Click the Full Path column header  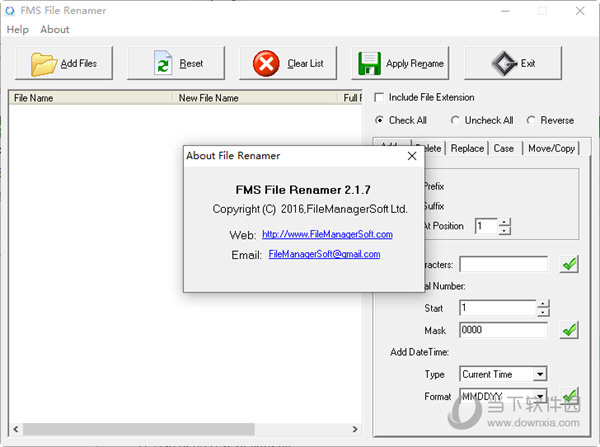(350, 98)
